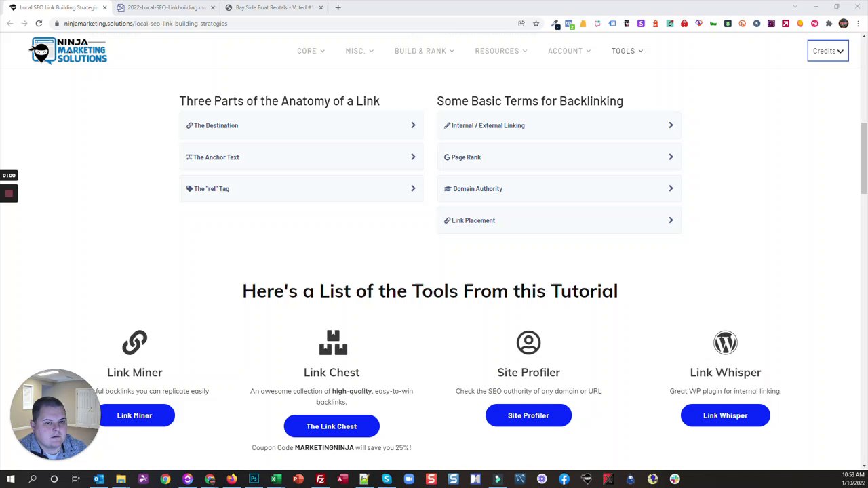Expand The "rel" Tag accordion row
Image resolution: width=868 pixels, height=488 pixels.
click(x=301, y=189)
